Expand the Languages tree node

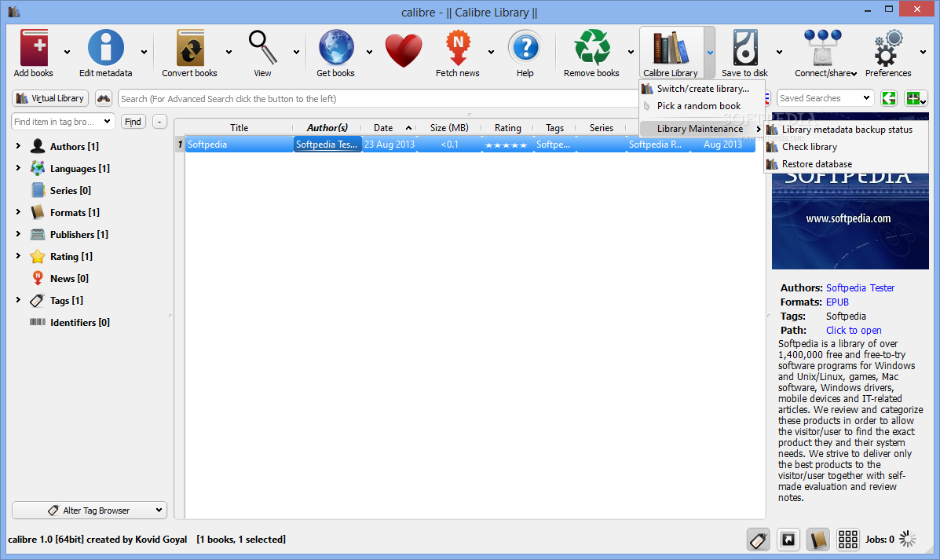[x=18, y=168]
